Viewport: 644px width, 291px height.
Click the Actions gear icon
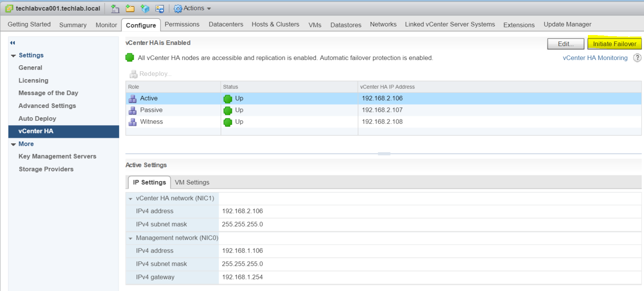pos(178,8)
